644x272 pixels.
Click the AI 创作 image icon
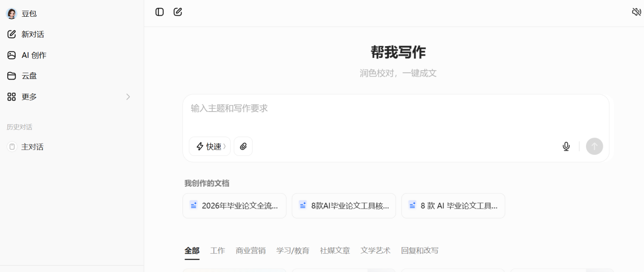[x=11, y=55]
